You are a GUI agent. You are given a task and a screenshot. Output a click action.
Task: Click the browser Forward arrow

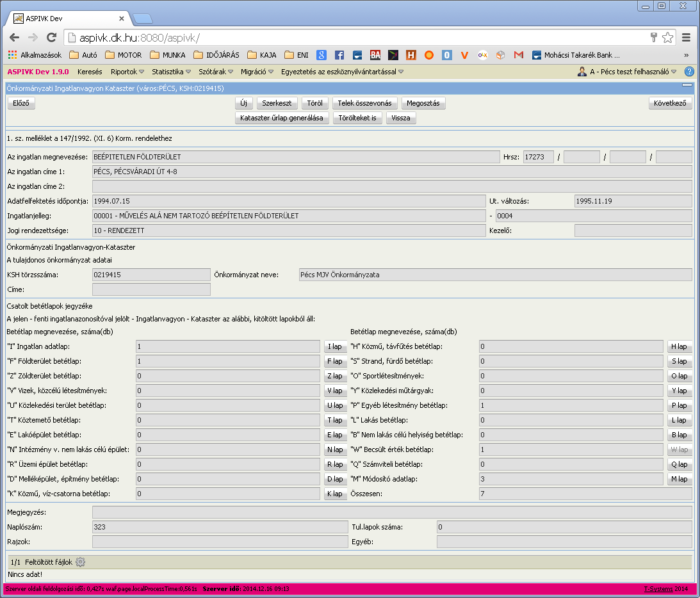33,38
